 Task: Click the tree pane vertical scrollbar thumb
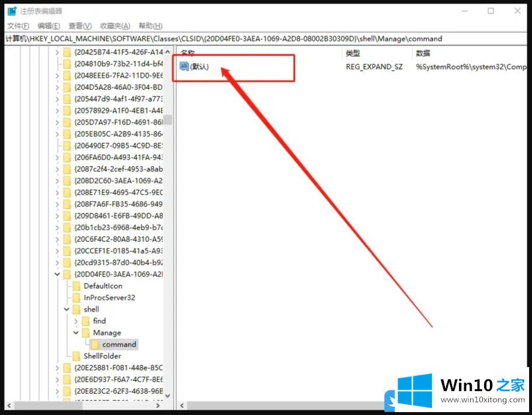(x=168, y=120)
